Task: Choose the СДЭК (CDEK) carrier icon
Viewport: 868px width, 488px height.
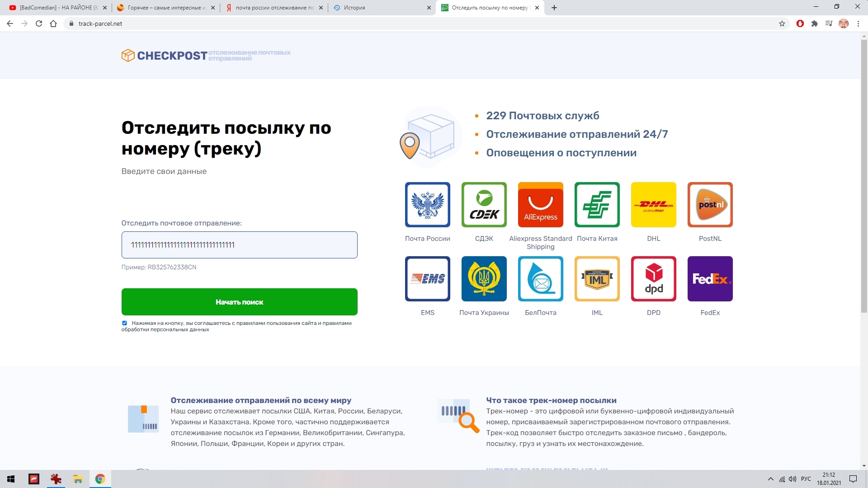Action: [x=484, y=204]
